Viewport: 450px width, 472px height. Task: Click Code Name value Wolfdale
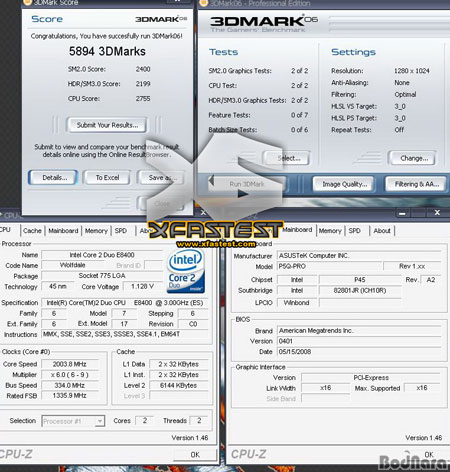pyautogui.click(x=72, y=265)
